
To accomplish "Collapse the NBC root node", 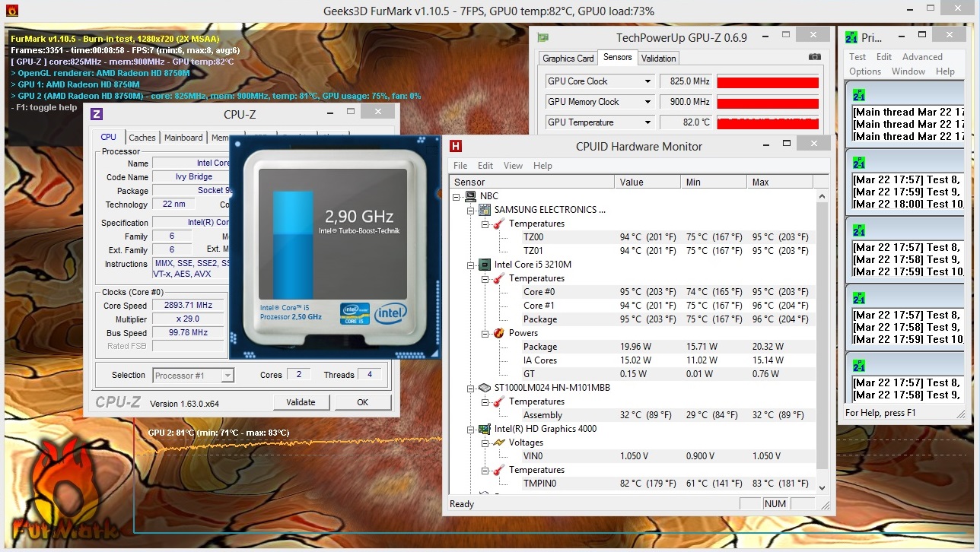I will (x=457, y=196).
